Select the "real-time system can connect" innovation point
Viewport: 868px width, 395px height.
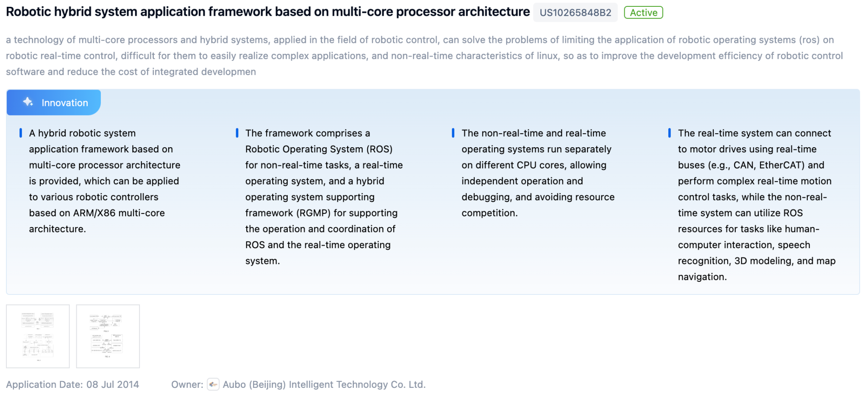tap(757, 205)
